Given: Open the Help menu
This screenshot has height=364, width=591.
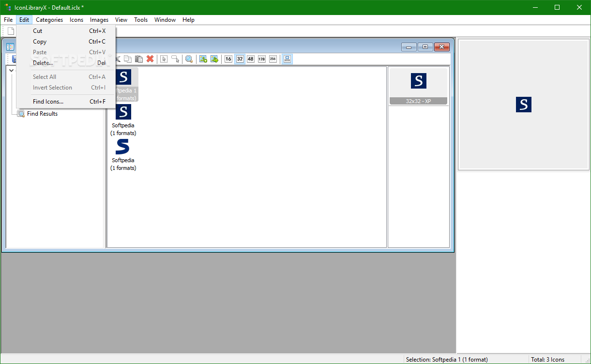Looking at the screenshot, I should (189, 20).
